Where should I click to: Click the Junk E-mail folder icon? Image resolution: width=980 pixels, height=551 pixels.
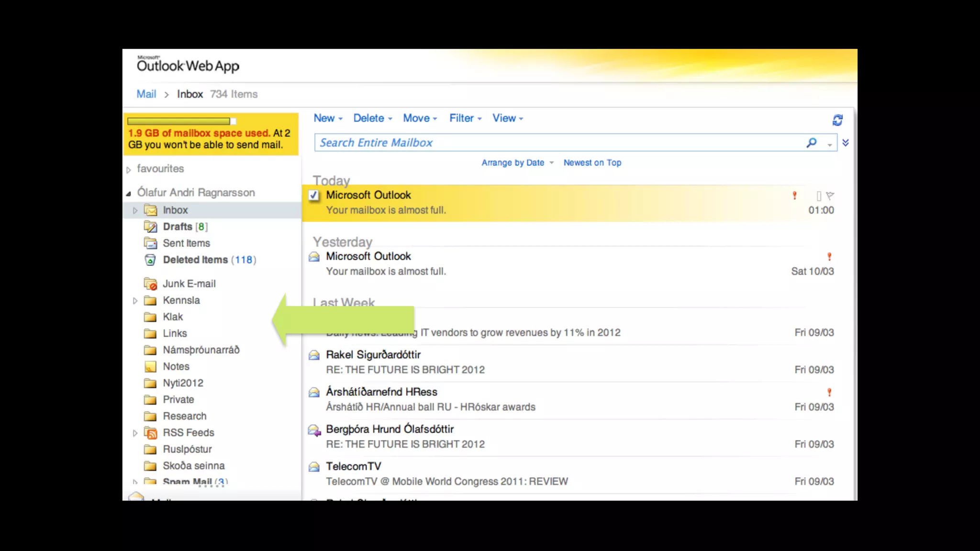150,284
